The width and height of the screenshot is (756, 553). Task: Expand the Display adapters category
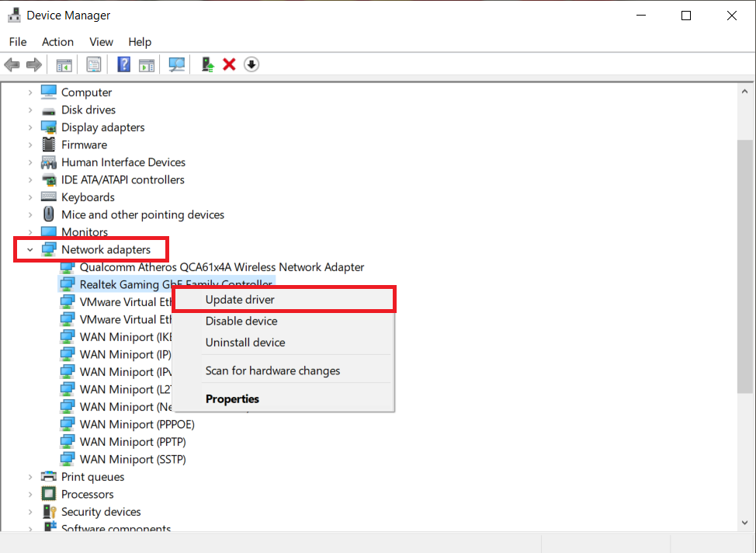pyautogui.click(x=30, y=127)
